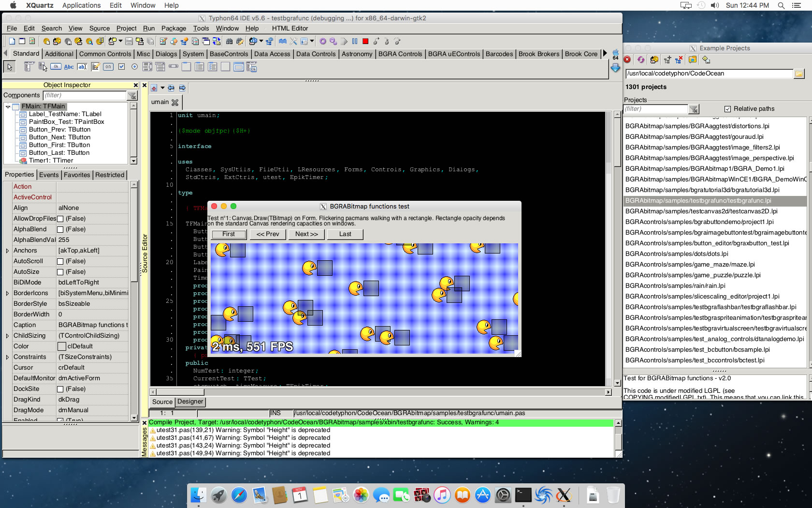Select the arrow pointer selection tool
Viewport: 812px width, 508px height.
coord(10,67)
